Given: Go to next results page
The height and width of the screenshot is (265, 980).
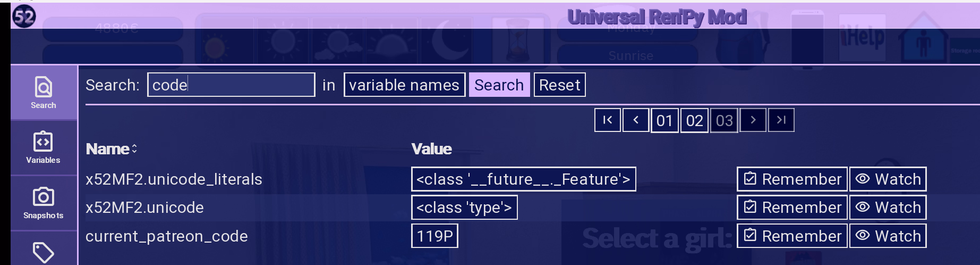Looking at the screenshot, I should tap(753, 120).
